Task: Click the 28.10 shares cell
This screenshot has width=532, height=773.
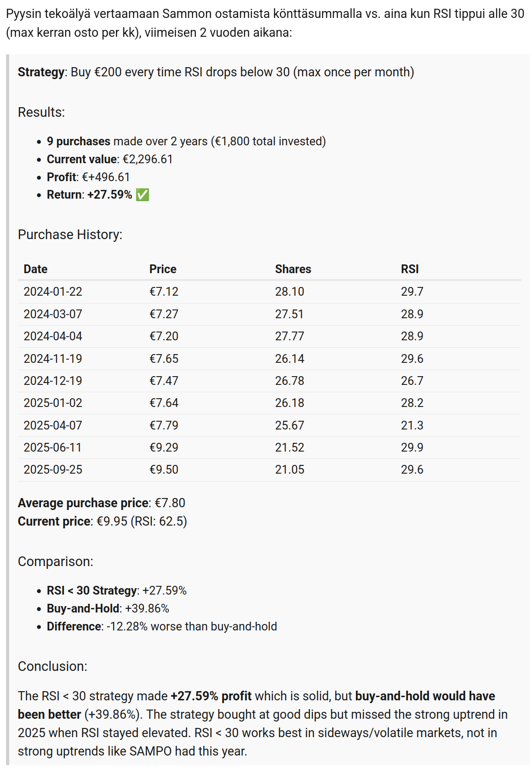Action: coord(290,292)
